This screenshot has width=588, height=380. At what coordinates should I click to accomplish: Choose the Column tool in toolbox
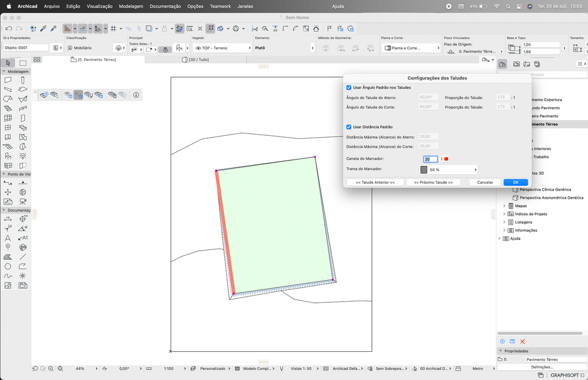[x=23, y=80]
